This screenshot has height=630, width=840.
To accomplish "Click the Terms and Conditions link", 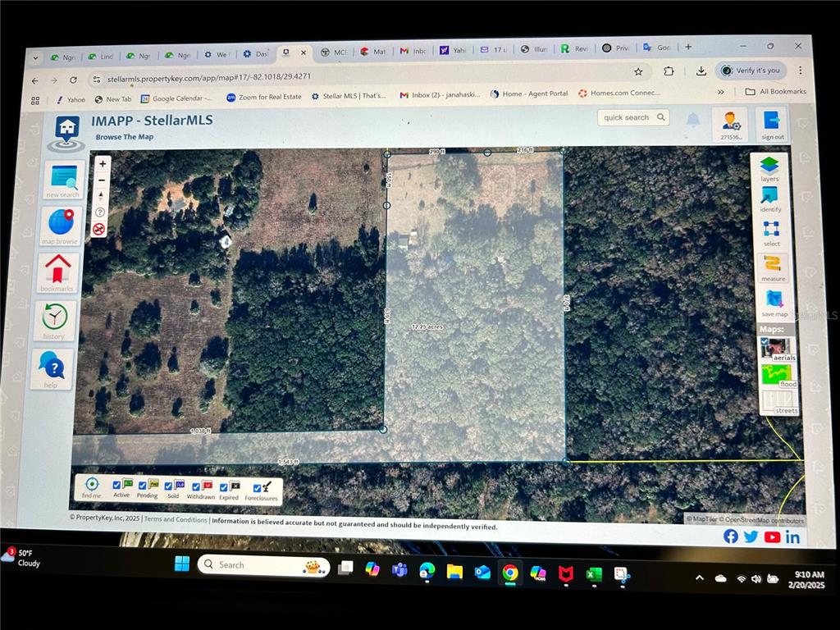I will tap(176, 520).
